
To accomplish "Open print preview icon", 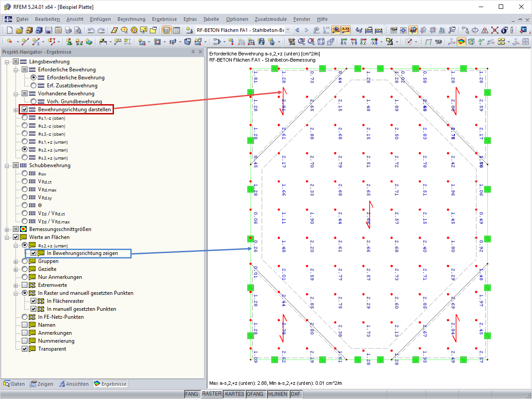I will tap(78, 30).
